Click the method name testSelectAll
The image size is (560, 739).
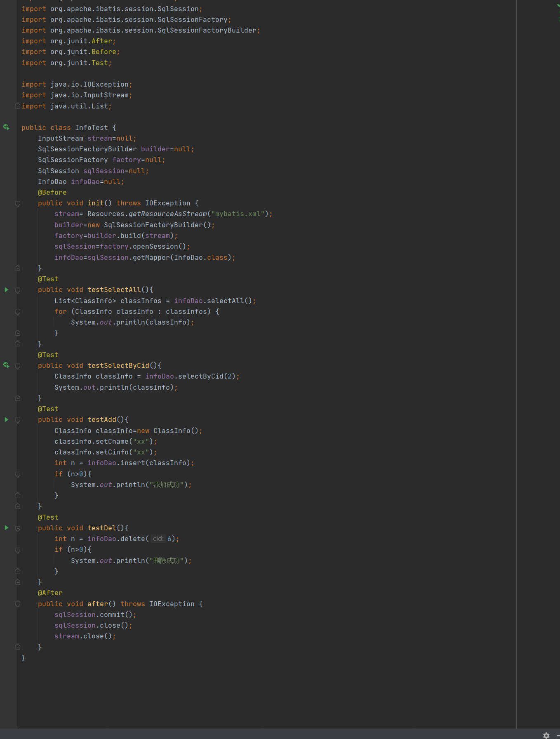114,289
